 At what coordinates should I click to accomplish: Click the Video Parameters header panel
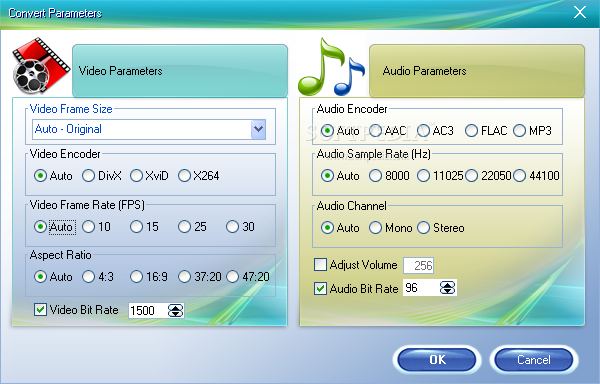(180, 71)
